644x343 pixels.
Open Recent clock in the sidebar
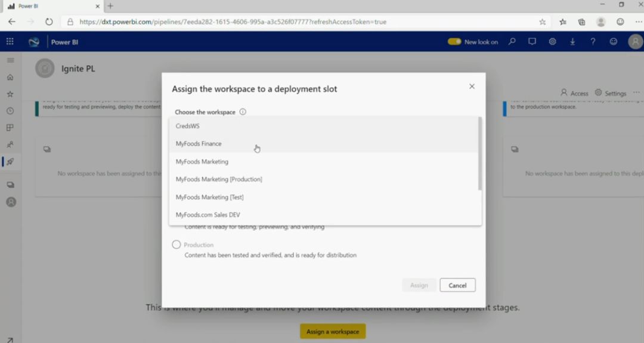coord(10,111)
